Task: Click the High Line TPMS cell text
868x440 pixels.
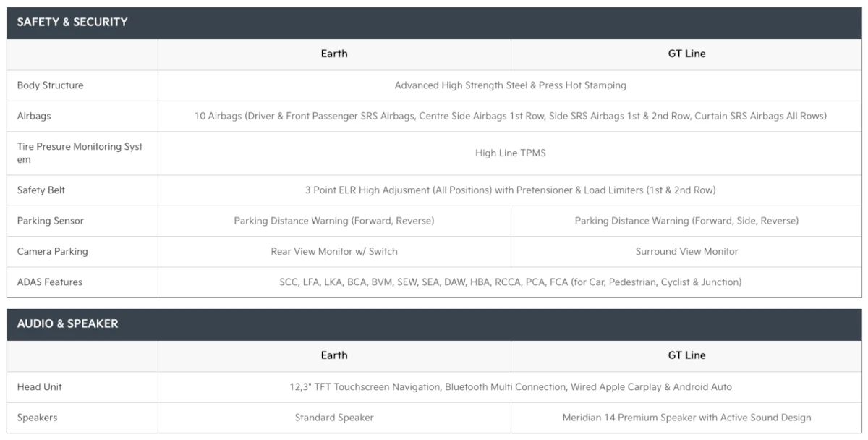Action: coord(510,153)
